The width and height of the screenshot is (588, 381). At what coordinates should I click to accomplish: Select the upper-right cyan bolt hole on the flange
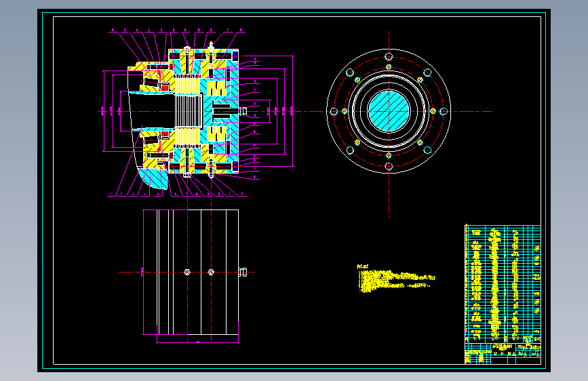pos(427,73)
